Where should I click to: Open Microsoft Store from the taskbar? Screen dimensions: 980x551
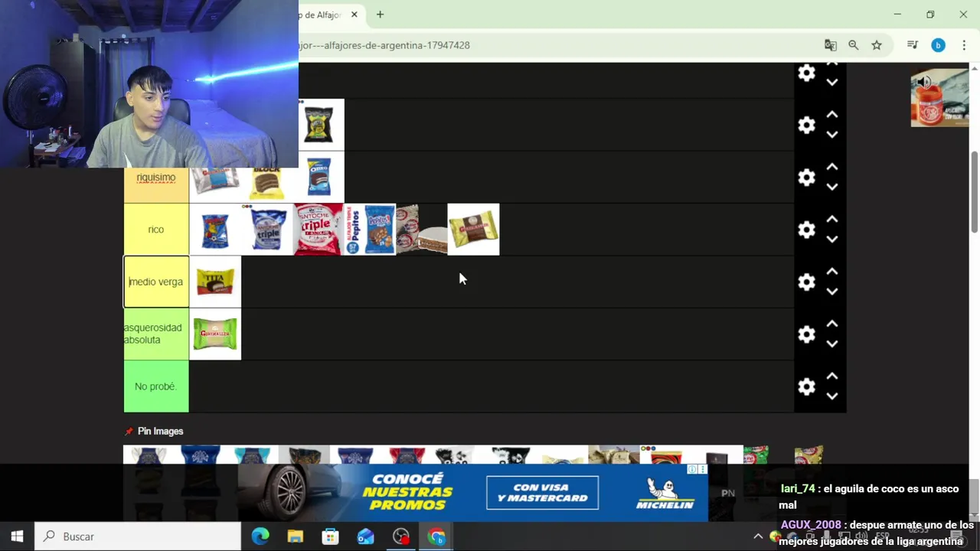pyautogui.click(x=330, y=536)
